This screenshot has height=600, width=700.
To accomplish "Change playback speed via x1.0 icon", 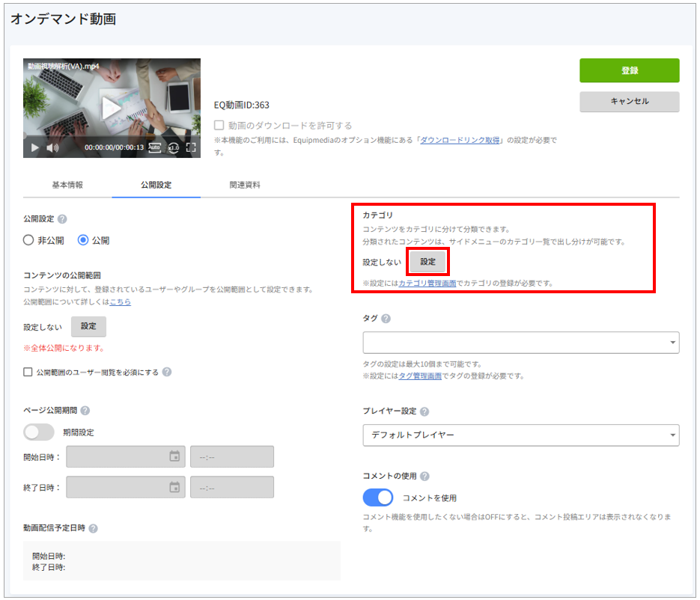I will point(173,147).
